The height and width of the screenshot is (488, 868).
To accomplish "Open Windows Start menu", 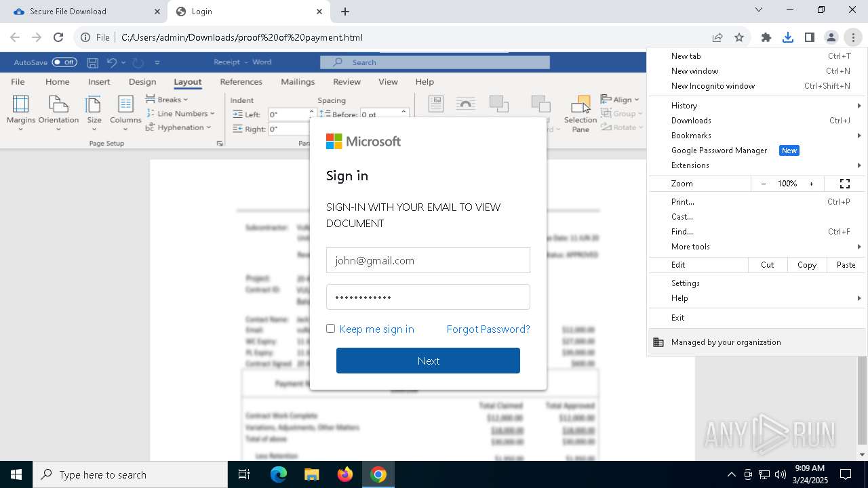I will [16, 474].
